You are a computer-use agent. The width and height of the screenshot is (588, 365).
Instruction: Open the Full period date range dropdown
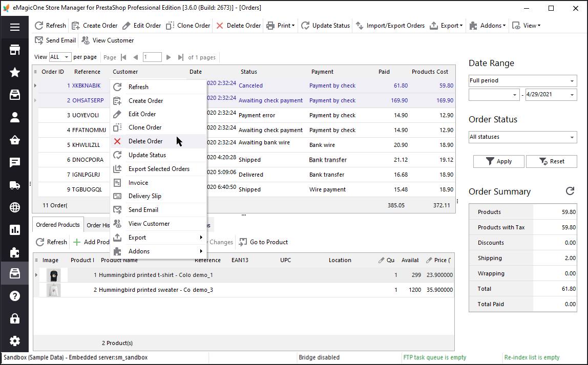pyautogui.click(x=522, y=80)
